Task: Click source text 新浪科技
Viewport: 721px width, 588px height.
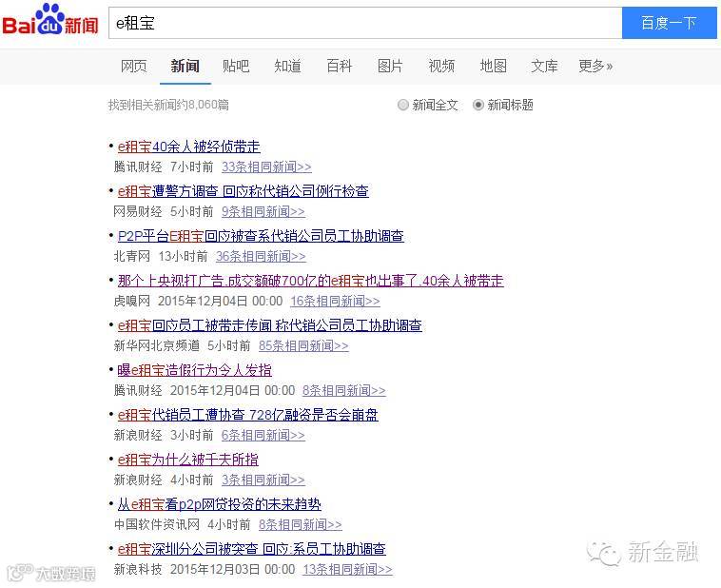Action: pyautogui.click(x=138, y=570)
